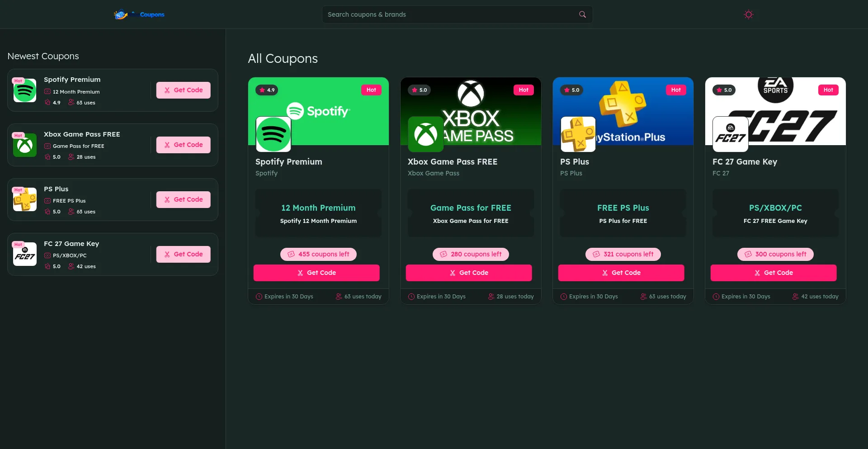Click the Hot badge on PS Plus card
Image resolution: width=868 pixels, height=449 pixels.
click(676, 90)
